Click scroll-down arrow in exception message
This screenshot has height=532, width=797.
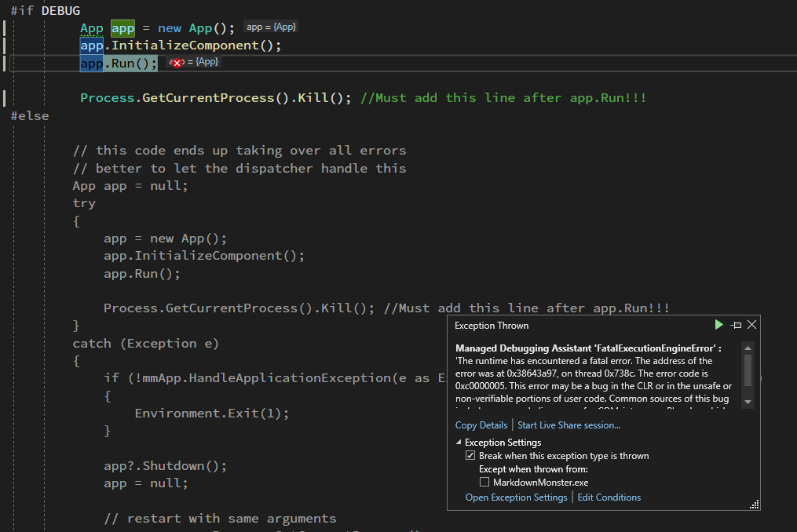click(748, 401)
